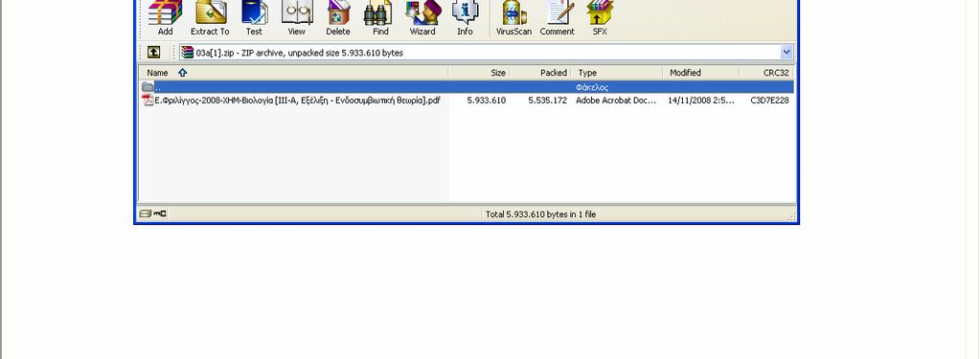Sort by the Type column header

pyautogui.click(x=618, y=73)
